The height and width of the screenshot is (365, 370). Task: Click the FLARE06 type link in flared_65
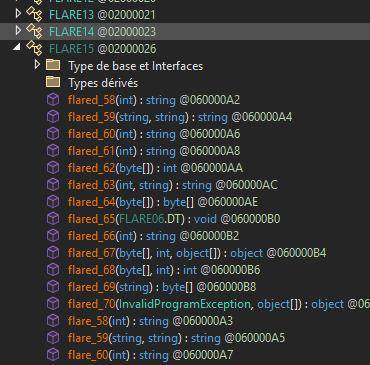(x=142, y=219)
